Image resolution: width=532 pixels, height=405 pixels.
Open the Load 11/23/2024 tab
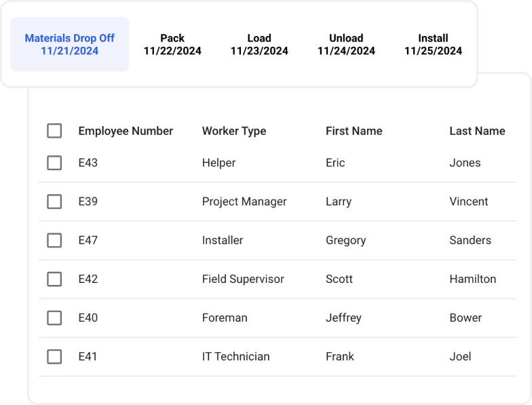click(259, 45)
